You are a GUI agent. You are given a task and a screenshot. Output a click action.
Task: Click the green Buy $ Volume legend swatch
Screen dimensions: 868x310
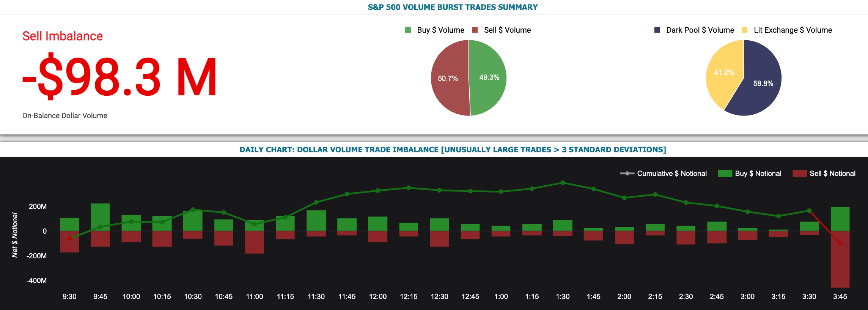click(x=408, y=30)
